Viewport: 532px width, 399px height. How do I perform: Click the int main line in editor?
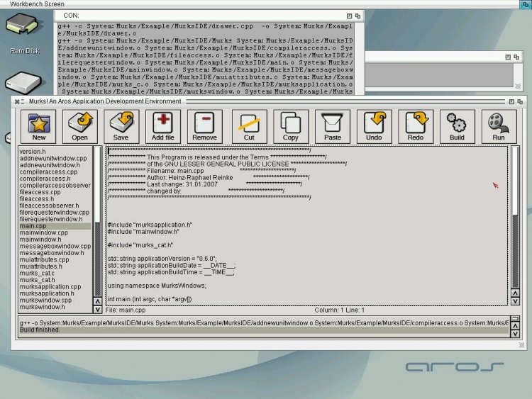pos(150,299)
